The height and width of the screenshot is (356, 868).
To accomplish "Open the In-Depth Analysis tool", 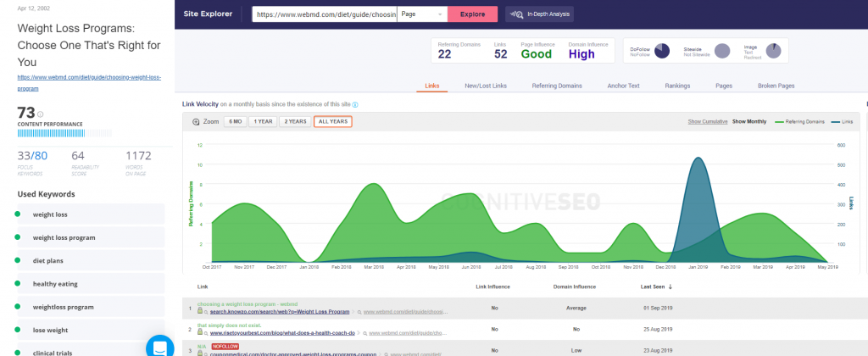I will (x=539, y=14).
